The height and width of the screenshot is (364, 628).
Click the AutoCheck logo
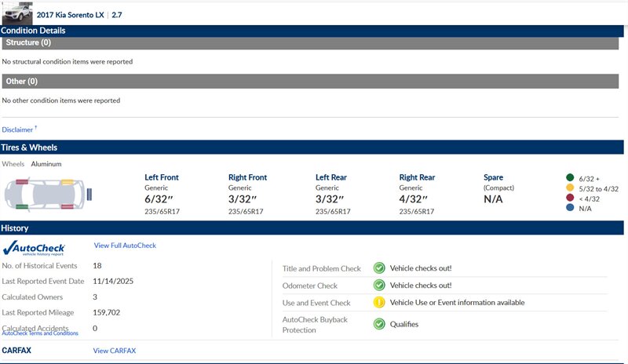pyautogui.click(x=34, y=248)
